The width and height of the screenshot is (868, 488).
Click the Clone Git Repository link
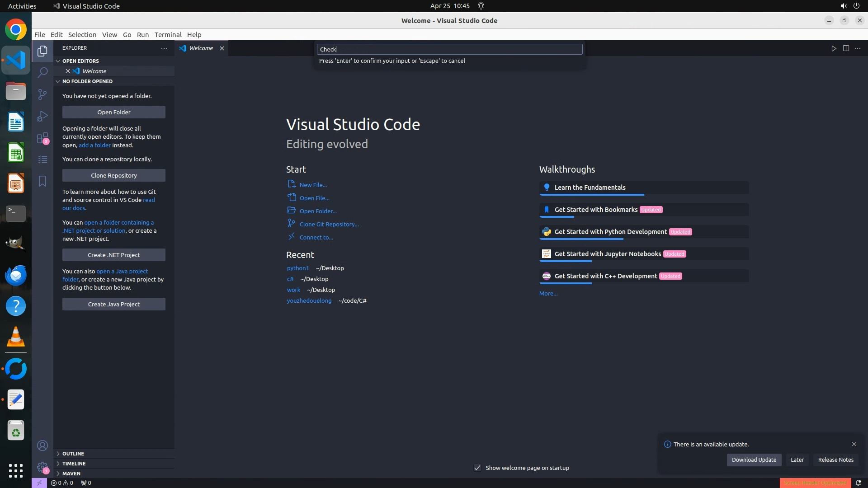(x=329, y=224)
